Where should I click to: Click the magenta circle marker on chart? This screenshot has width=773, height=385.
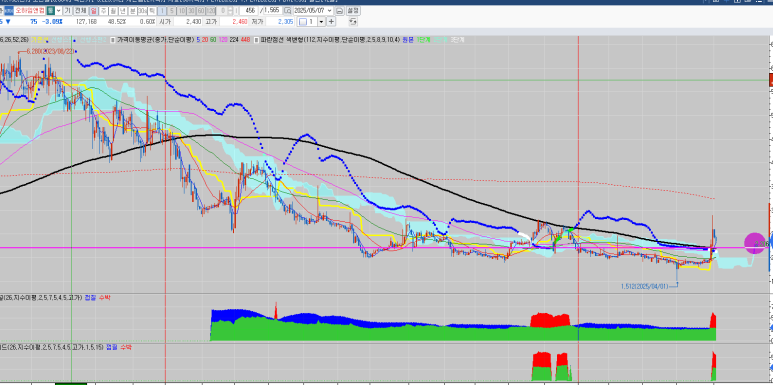coord(755,243)
